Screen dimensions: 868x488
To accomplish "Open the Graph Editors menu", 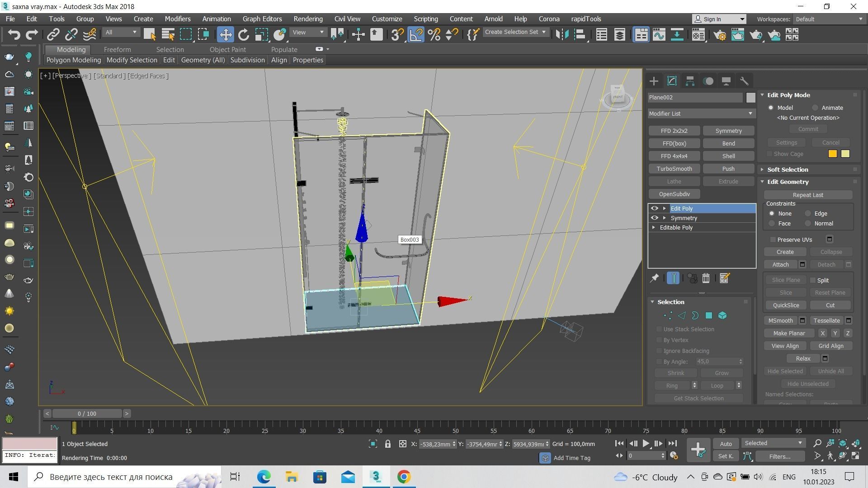I will [262, 19].
